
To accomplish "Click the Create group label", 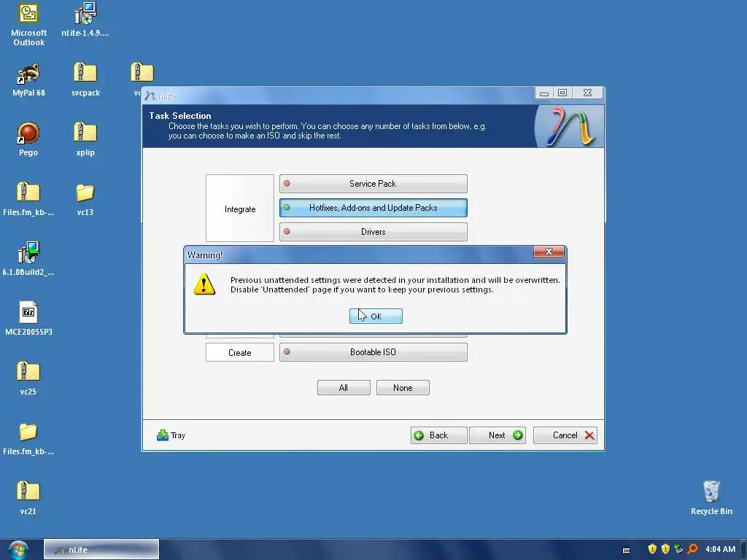I will 239,353.
